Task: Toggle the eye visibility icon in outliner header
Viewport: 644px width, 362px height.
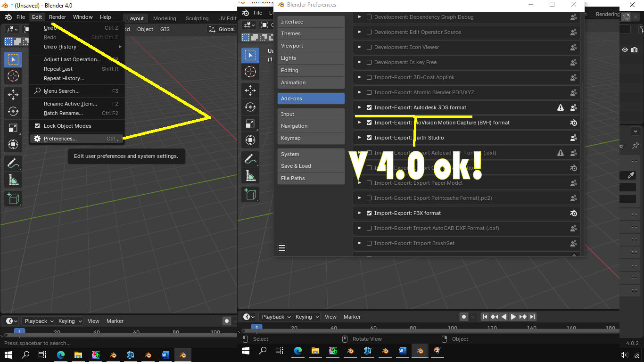Action: point(625,50)
